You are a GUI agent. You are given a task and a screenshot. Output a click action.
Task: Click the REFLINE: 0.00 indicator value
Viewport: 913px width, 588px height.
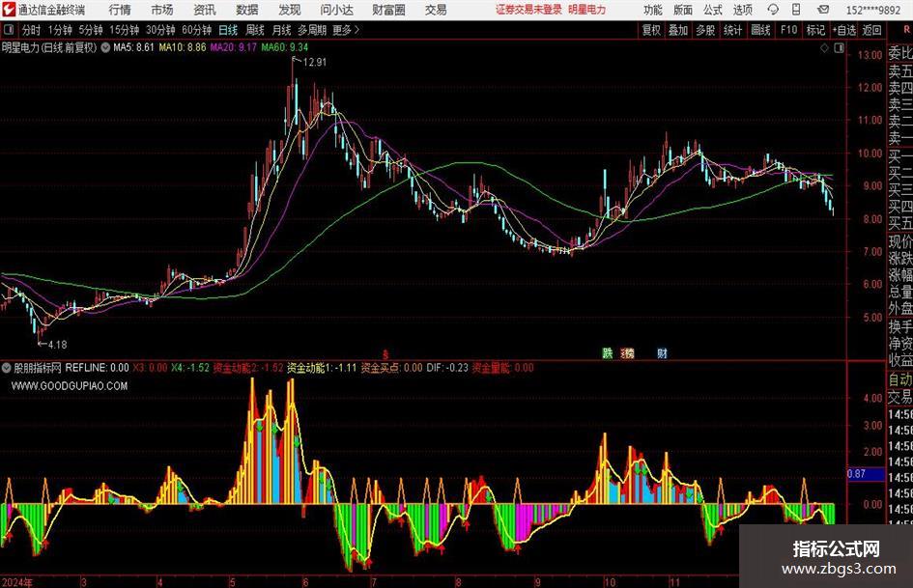click(98, 368)
